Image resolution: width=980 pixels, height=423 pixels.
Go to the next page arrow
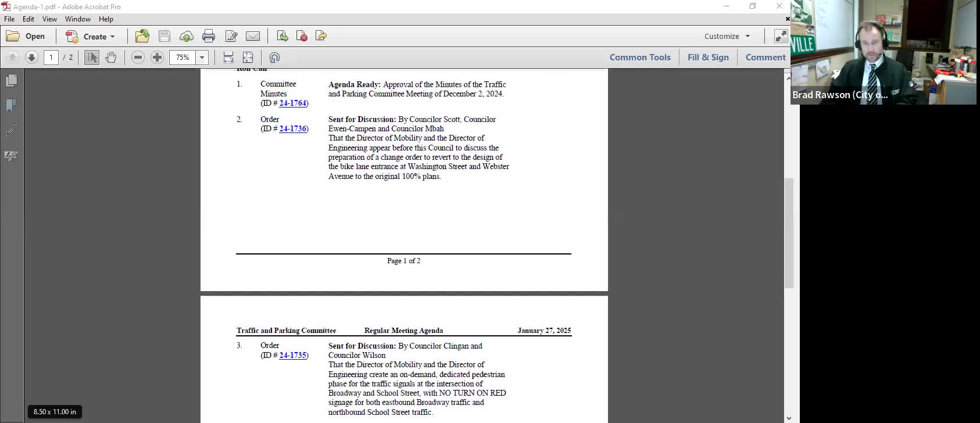click(x=32, y=57)
